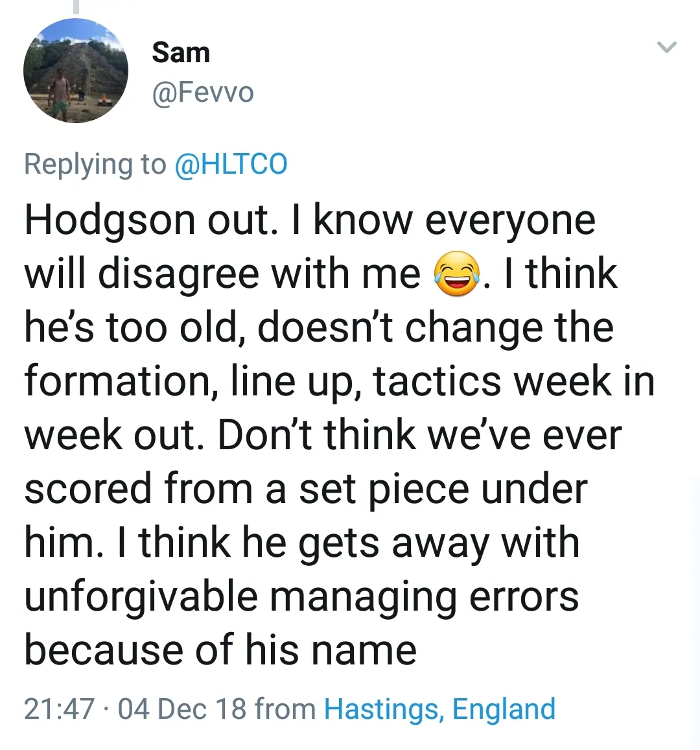Click the 04 Dec 18 date

(183, 709)
